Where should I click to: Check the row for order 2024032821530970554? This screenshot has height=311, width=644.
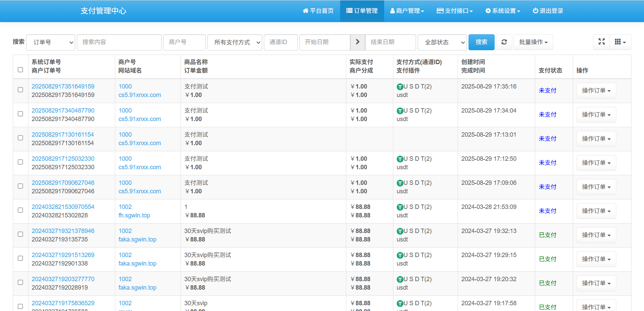[20, 210]
